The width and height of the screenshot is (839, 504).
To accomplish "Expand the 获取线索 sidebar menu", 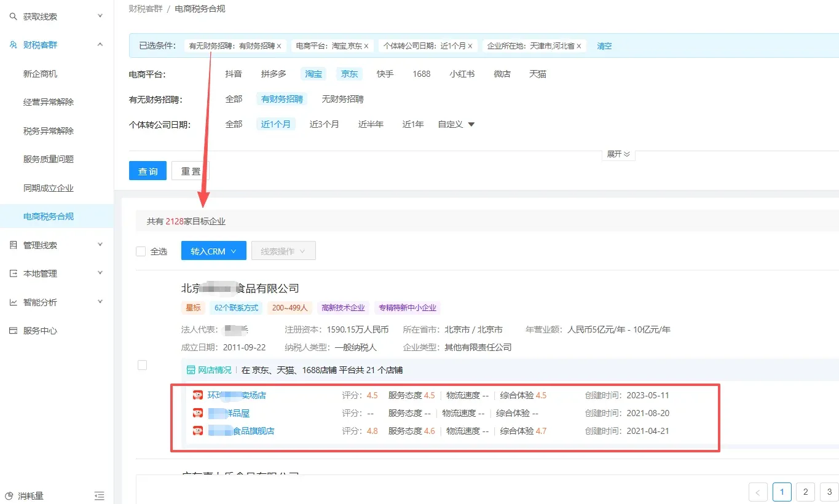I will [x=100, y=16].
